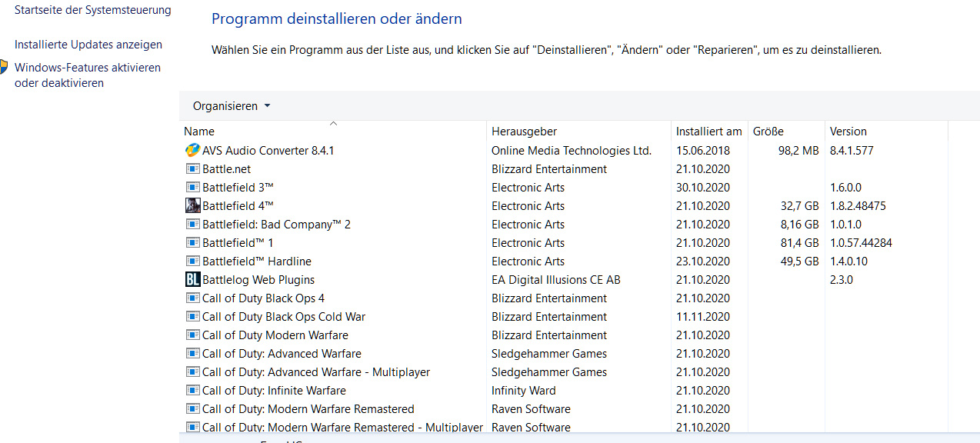Click the version number 1.4.0.10
The image size is (980, 443).
click(848, 261)
